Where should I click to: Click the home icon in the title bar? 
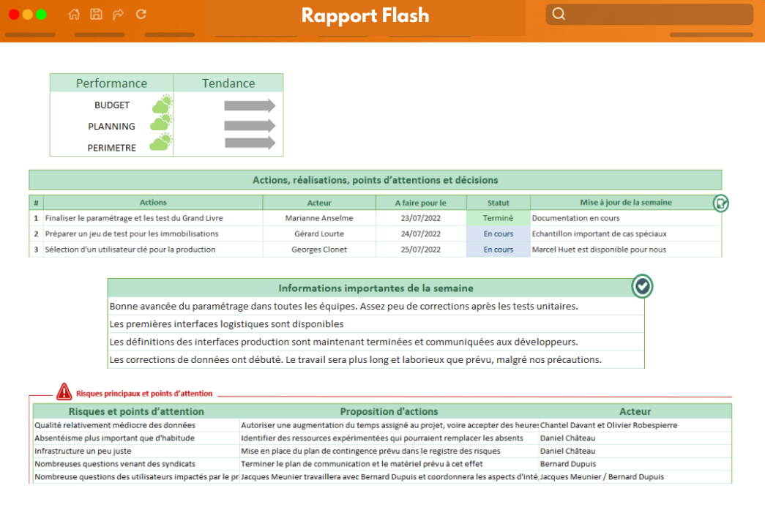pyautogui.click(x=74, y=14)
